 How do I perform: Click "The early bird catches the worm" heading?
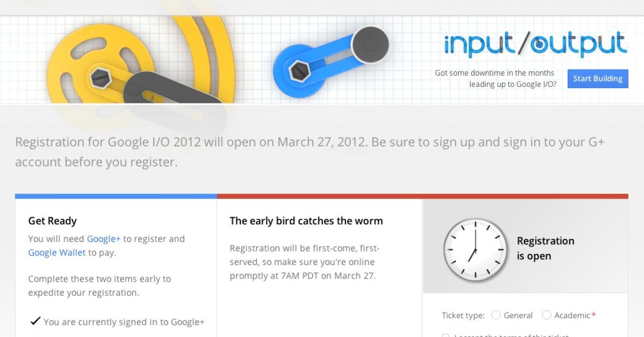point(306,221)
